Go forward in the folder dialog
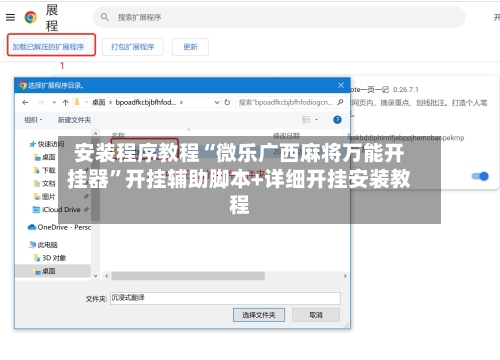Viewport: 500px width, 360px height. coord(41,103)
